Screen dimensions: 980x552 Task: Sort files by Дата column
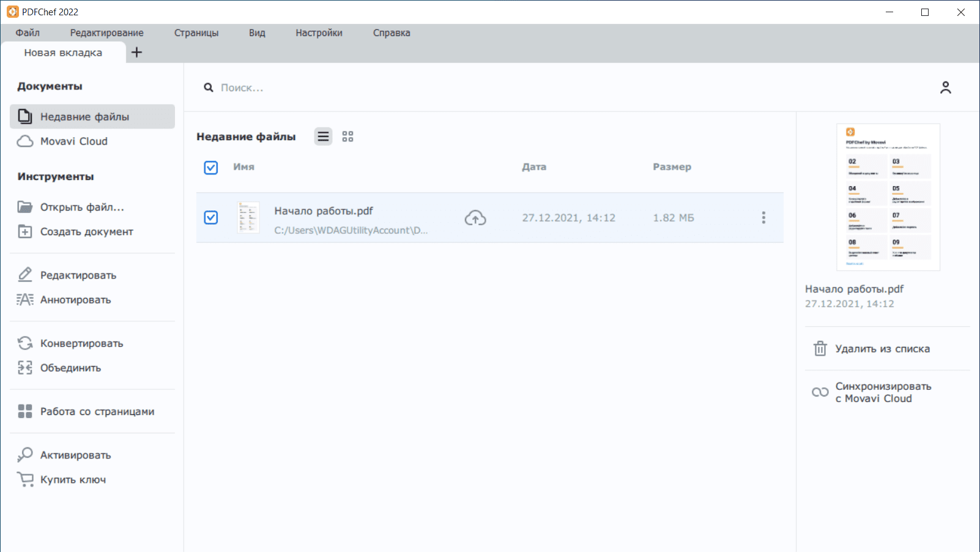pos(534,167)
